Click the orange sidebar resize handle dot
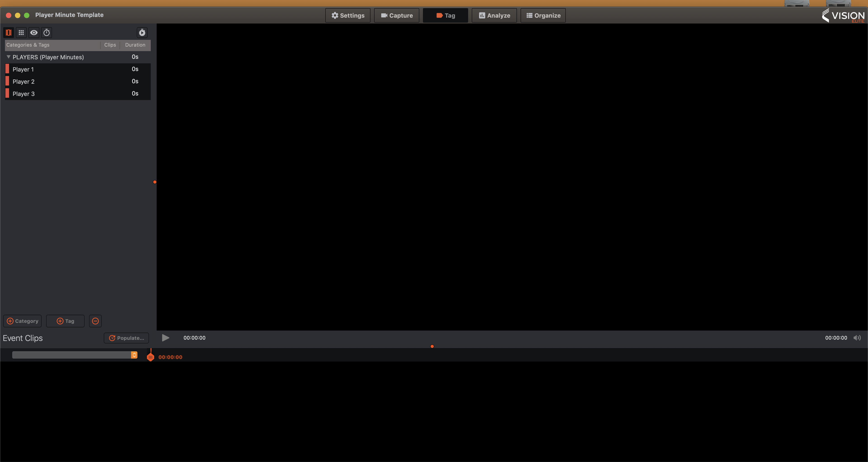Image resolution: width=868 pixels, height=462 pixels. point(155,182)
